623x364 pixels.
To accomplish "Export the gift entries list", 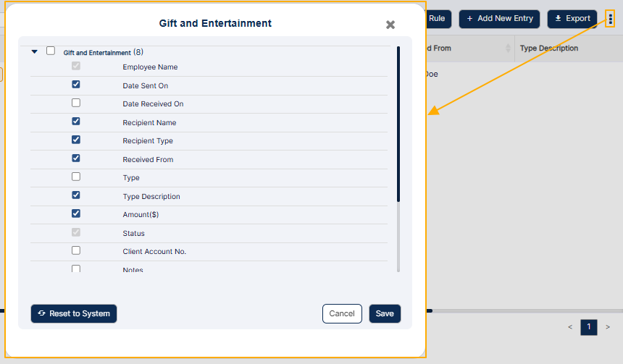I will [572, 19].
